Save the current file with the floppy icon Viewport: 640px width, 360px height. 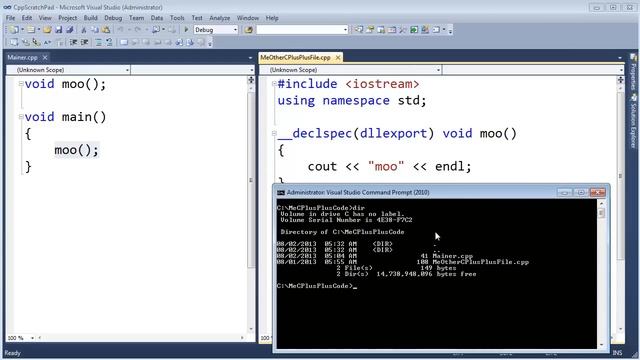(x=58, y=30)
